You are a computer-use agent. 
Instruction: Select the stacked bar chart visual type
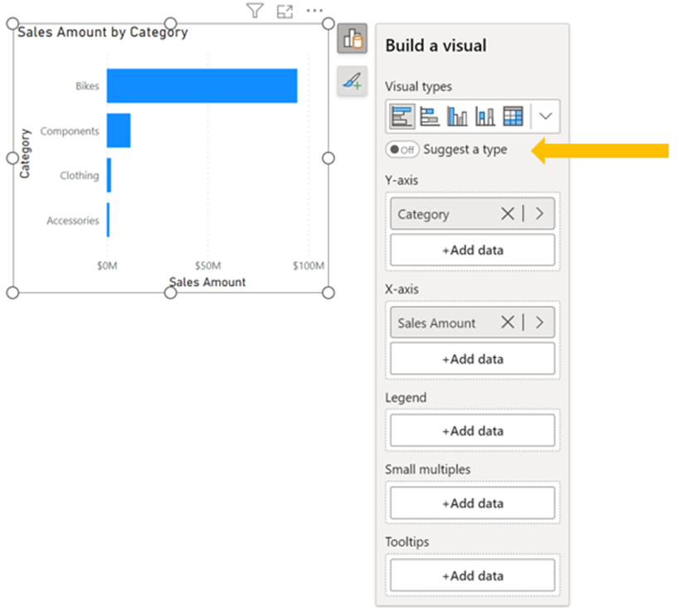click(x=402, y=117)
